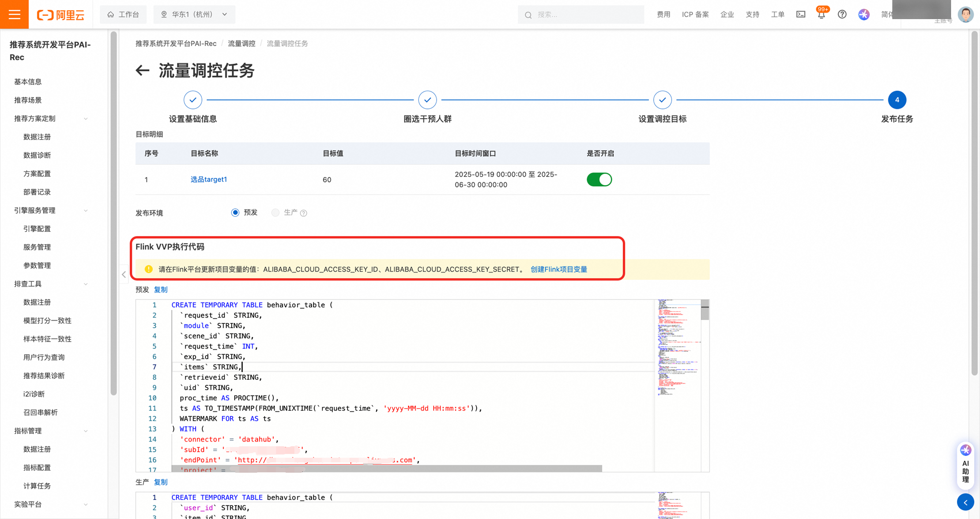Open the hamburger main menu
This screenshot has width=980, height=519.
(x=14, y=14)
